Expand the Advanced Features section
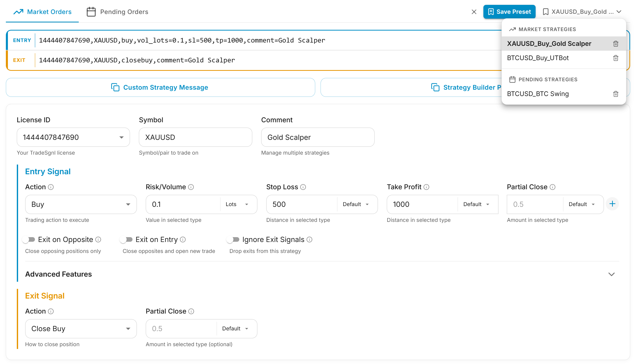 (x=322, y=274)
